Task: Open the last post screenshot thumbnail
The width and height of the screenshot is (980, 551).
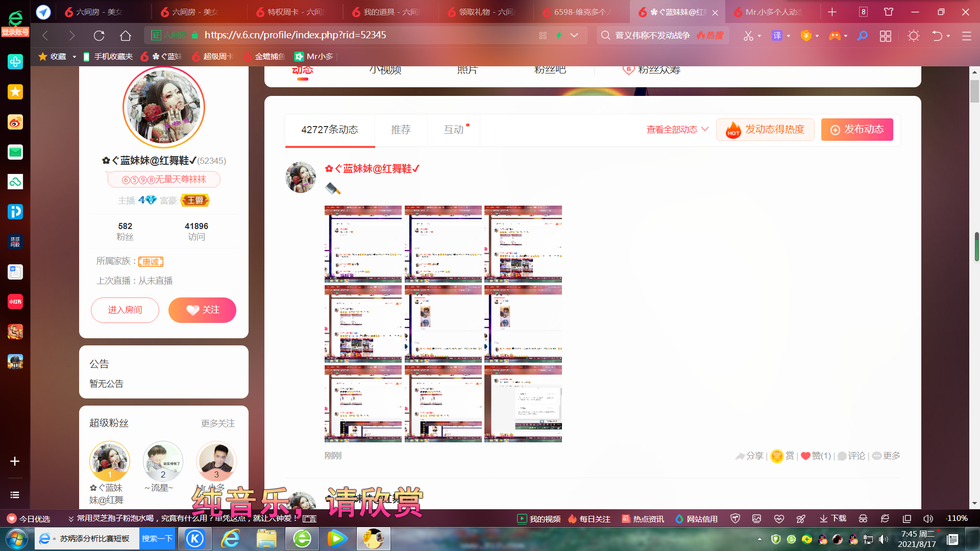Action: [523, 404]
